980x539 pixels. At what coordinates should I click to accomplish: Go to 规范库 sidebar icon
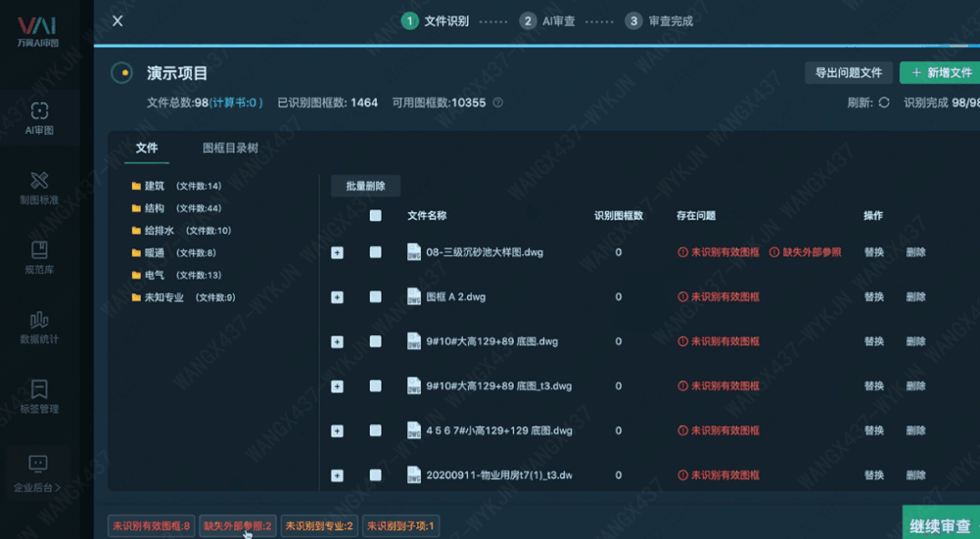point(38,250)
